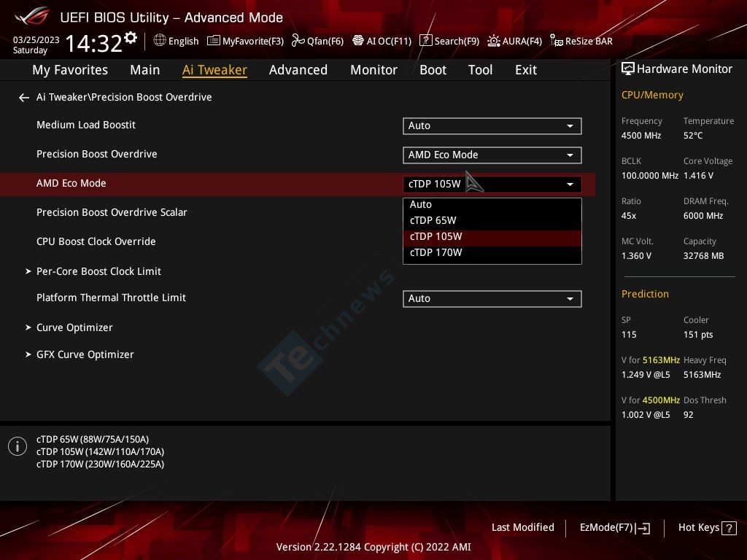Click the Version 2.22.1284 copyright text
The width and height of the screenshot is (747, 560).
click(x=373, y=547)
